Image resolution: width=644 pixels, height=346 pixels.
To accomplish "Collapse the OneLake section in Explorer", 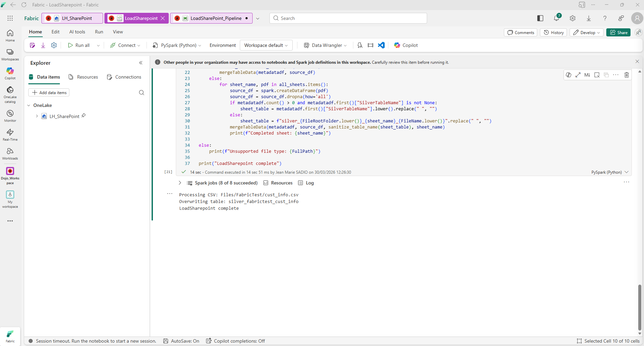I will tap(29, 105).
